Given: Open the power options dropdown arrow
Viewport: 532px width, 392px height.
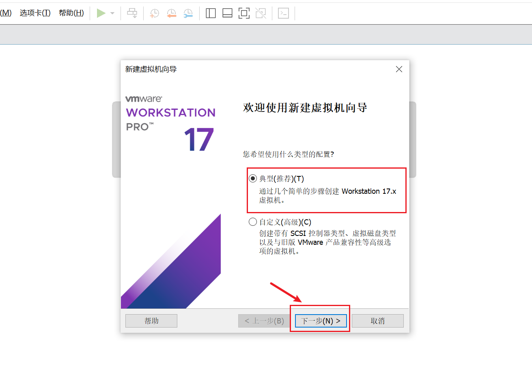Looking at the screenshot, I should [x=112, y=13].
